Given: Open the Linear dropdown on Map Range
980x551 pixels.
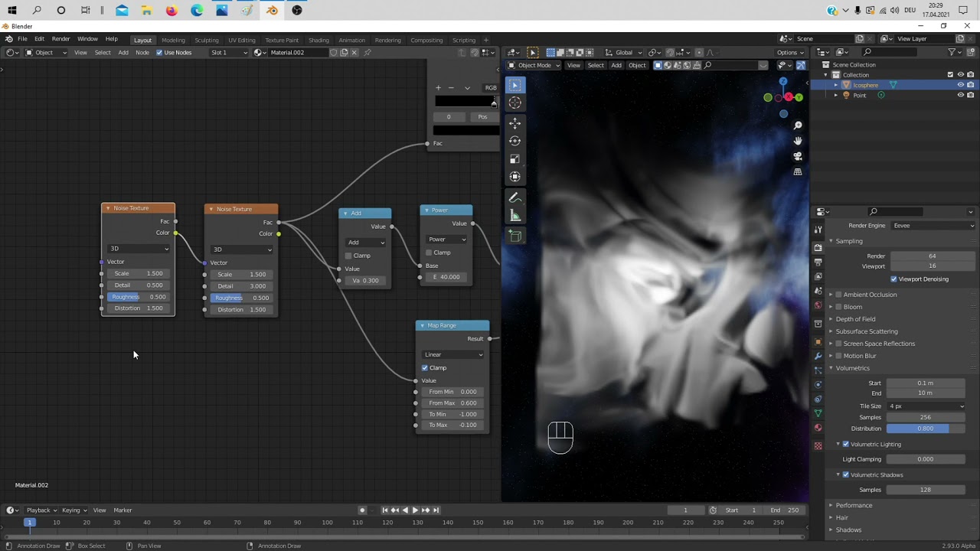Looking at the screenshot, I should pos(453,355).
